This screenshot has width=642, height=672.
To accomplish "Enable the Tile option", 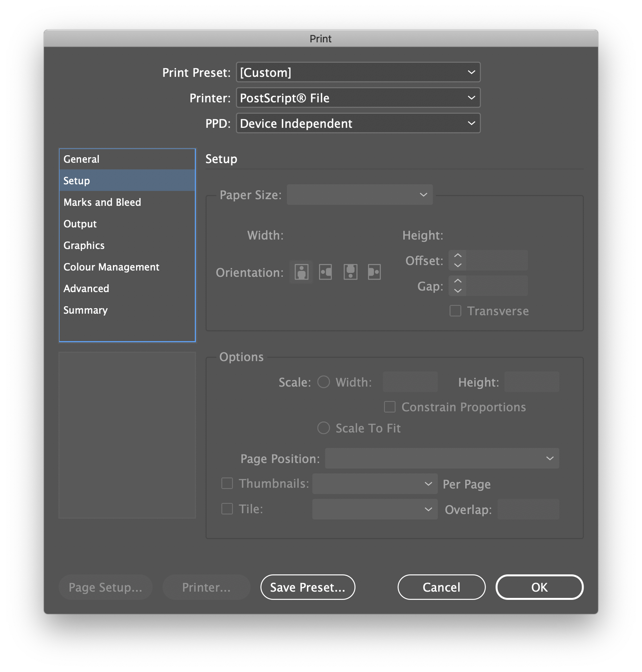I will tap(227, 509).
